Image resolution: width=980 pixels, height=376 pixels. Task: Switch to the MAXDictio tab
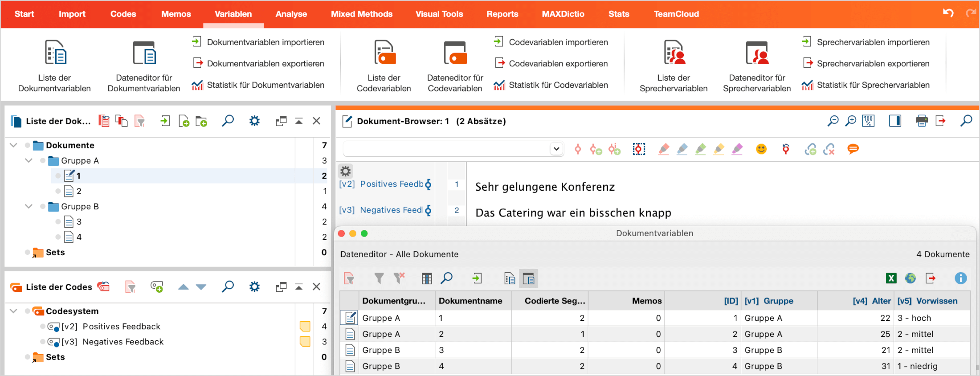click(x=563, y=14)
